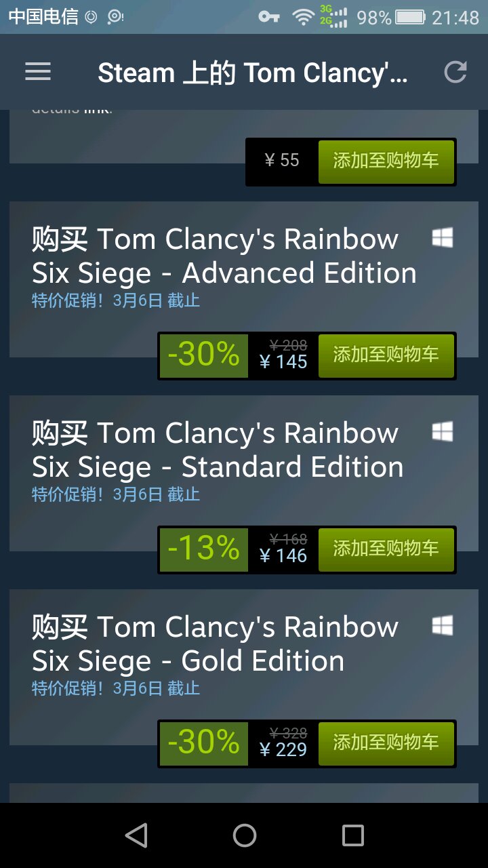The width and height of the screenshot is (488, 868).
Task: Tap the Android home circle icon
Action: (x=245, y=835)
